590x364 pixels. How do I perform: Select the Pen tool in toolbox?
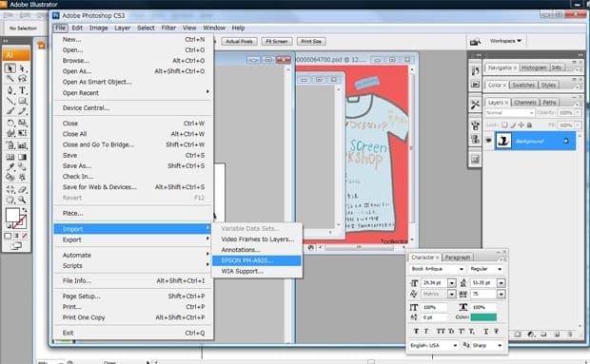pyautogui.click(x=10, y=90)
